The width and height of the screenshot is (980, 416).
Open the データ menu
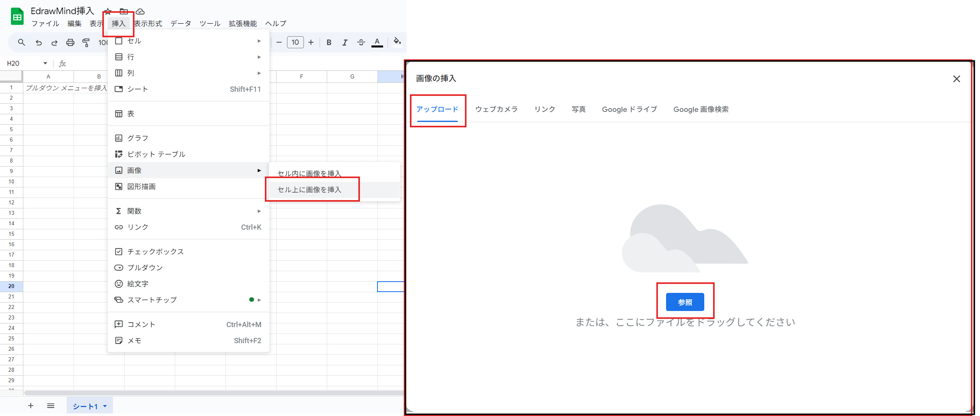click(181, 23)
